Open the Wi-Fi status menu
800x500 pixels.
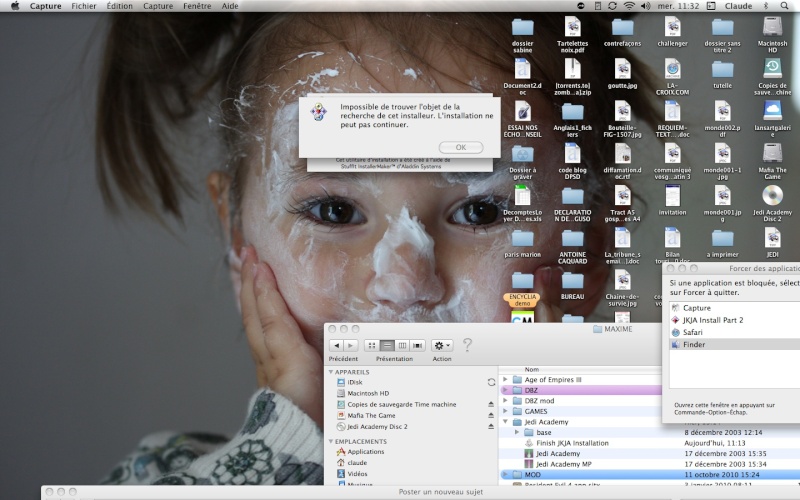tap(630, 6)
